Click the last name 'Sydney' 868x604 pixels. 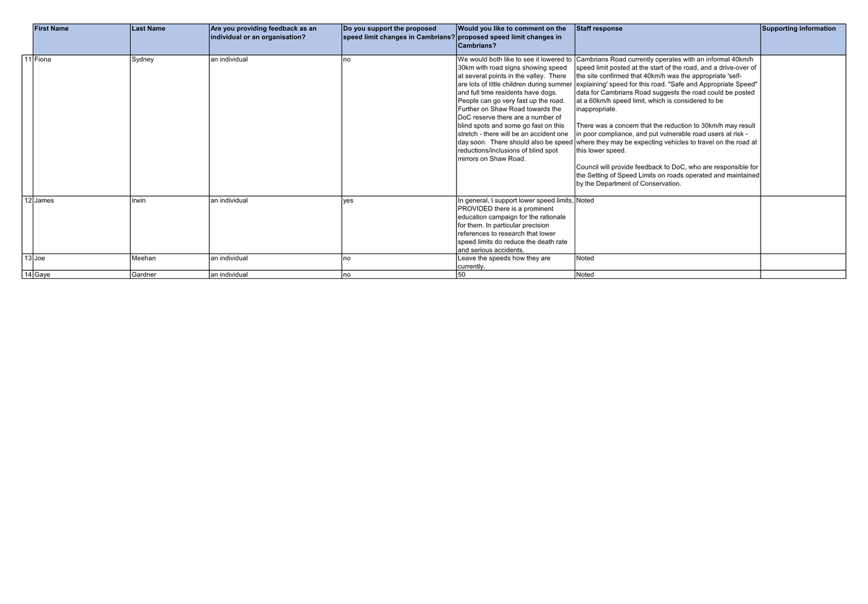(142, 59)
